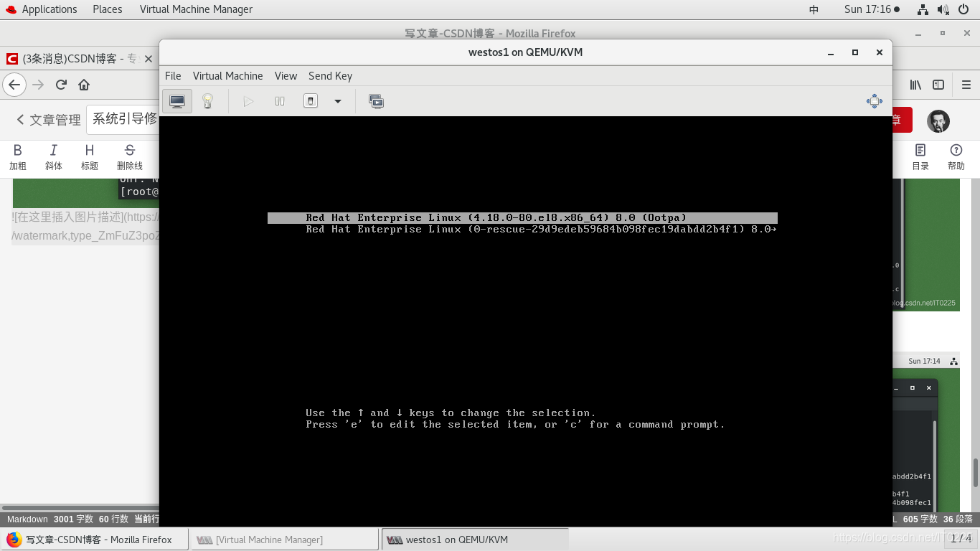Switch to Firefox taskbar button
This screenshot has width=980, height=551.
click(x=95, y=540)
